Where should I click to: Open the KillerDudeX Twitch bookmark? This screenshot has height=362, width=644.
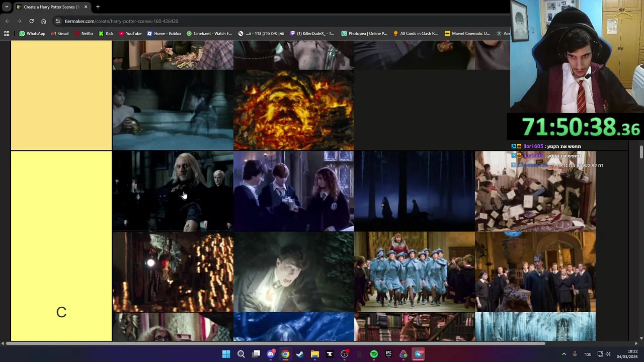click(x=312, y=33)
